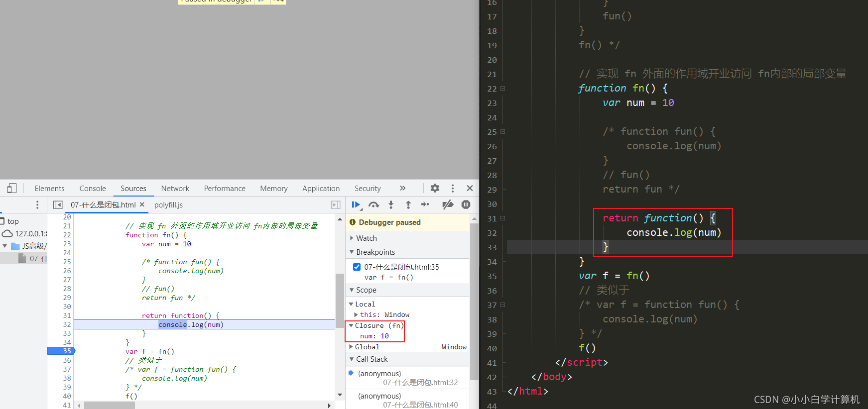Uncheck breakpoint 07-什么是闭包.html:35
868x409 pixels.
(357, 267)
